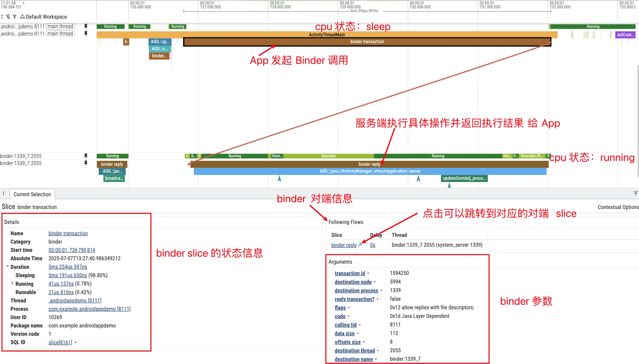This screenshot has width=639, height=364.
Task: Click the expand panel to top arrow icon
Action: (x=636, y=194)
